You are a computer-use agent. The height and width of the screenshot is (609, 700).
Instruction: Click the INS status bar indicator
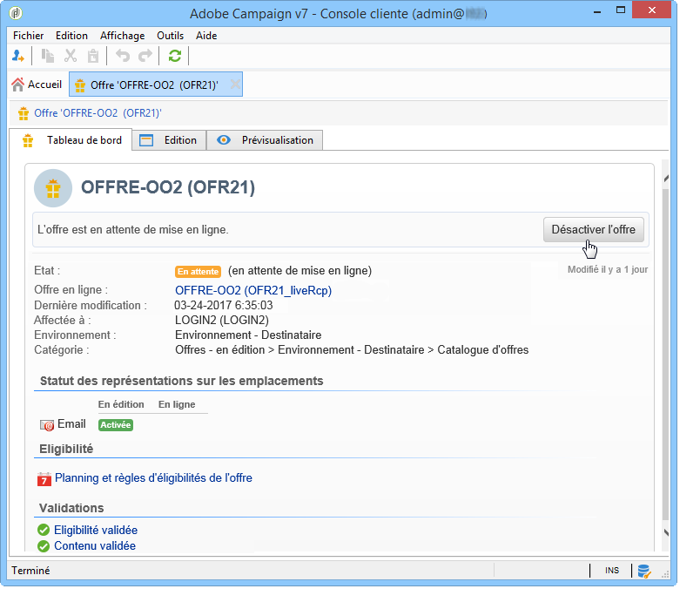(612, 571)
